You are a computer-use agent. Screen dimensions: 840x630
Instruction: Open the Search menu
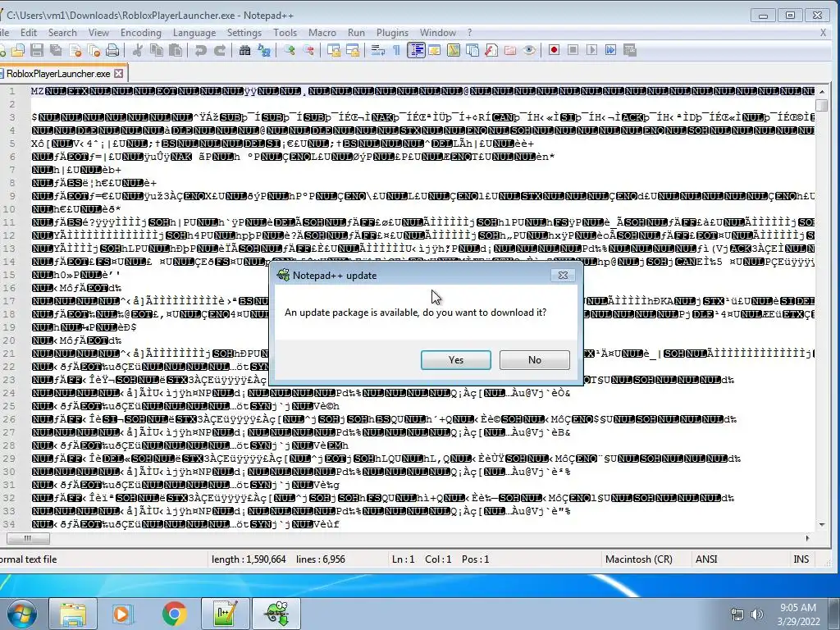62,33
